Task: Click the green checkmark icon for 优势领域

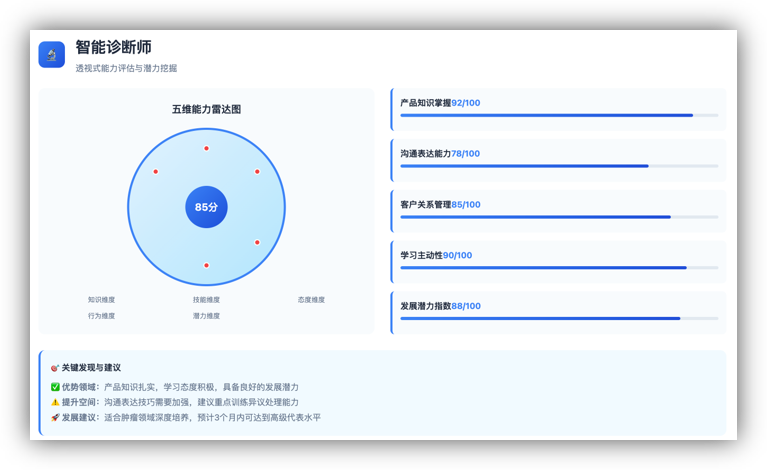Action: 55,387
